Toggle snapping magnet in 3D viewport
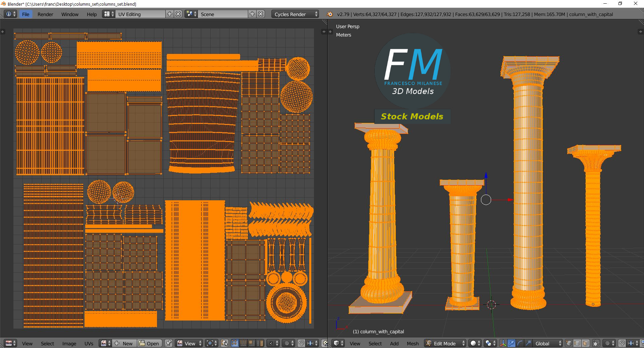This screenshot has width=644, height=348. point(622,343)
